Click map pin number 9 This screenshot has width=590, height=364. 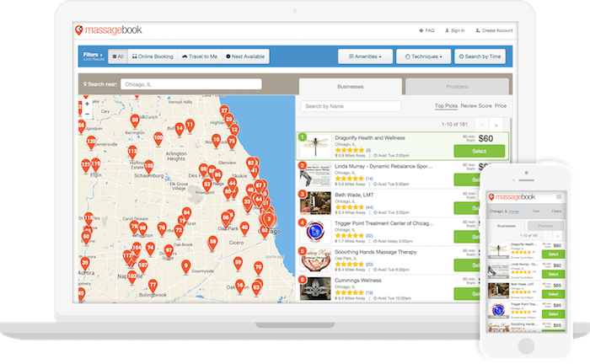click(185, 266)
